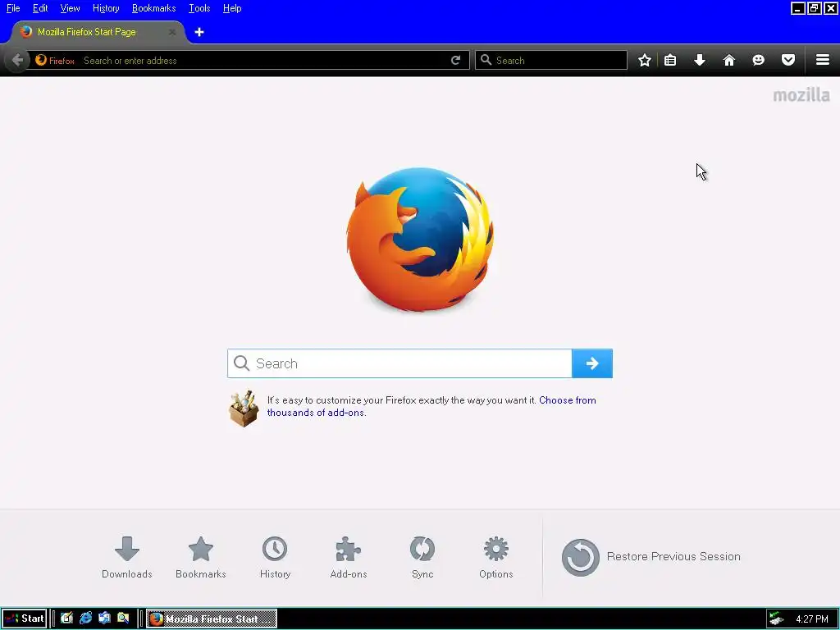The height and width of the screenshot is (630, 840).
Task: Close the Mozilla Firefox Start Page tab
Action: tap(172, 32)
